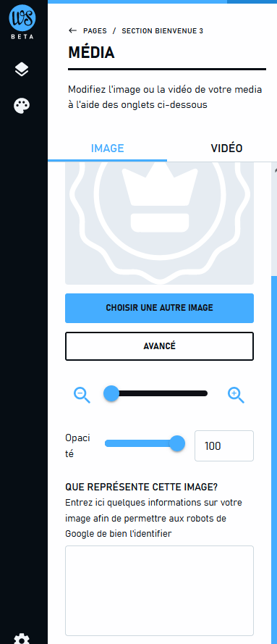Open the color palette theme panel

click(22, 106)
